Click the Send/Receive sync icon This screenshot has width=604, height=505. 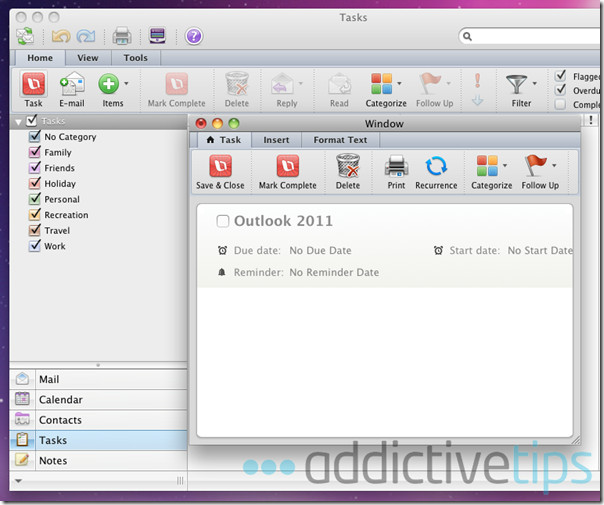25,36
